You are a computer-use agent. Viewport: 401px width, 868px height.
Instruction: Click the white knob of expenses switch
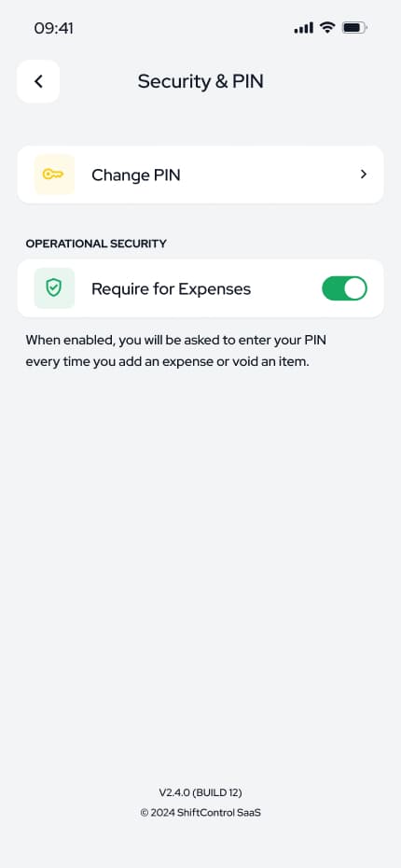[x=355, y=288]
